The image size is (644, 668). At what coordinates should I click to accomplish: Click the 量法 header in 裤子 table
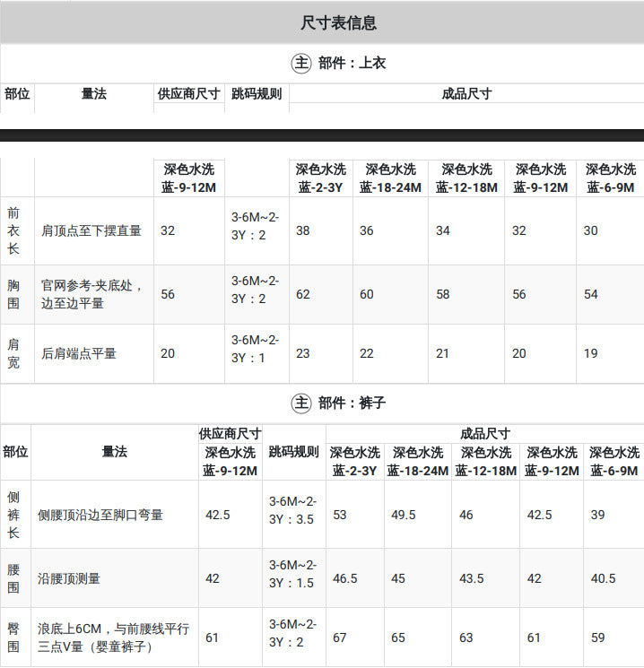tap(115, 452)
